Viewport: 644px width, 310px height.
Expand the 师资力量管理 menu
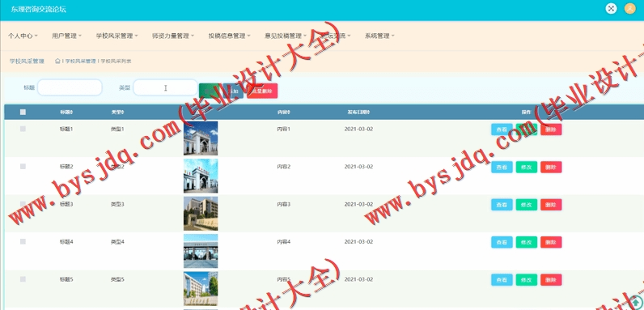[x=173, y=36]
